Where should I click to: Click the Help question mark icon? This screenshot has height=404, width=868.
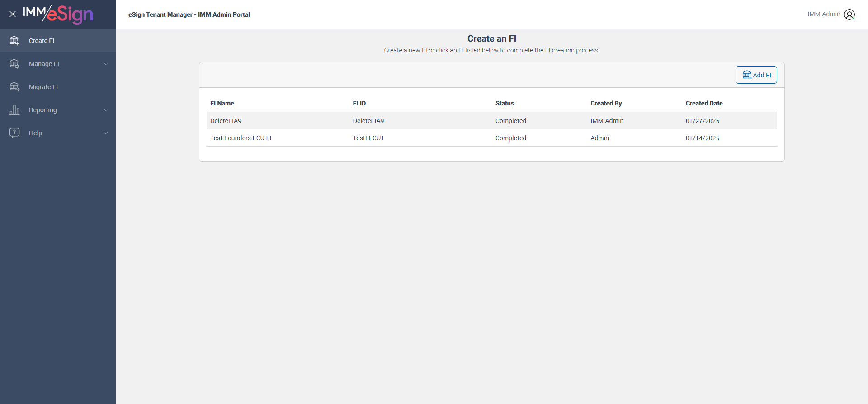pyautogui.click(x=14, y=133)
